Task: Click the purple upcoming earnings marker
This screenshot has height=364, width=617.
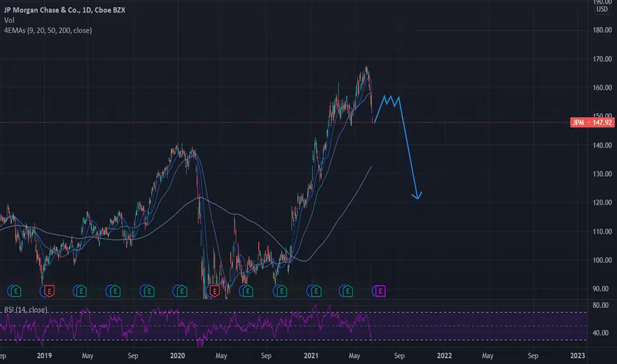Action: coord(380,291)
